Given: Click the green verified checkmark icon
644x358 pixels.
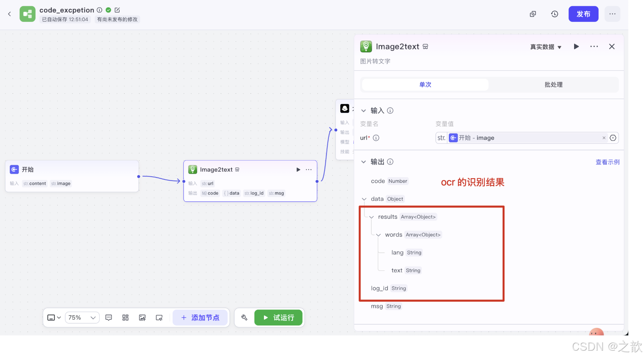Looking at the screenshot, I should tap(108, 10).
